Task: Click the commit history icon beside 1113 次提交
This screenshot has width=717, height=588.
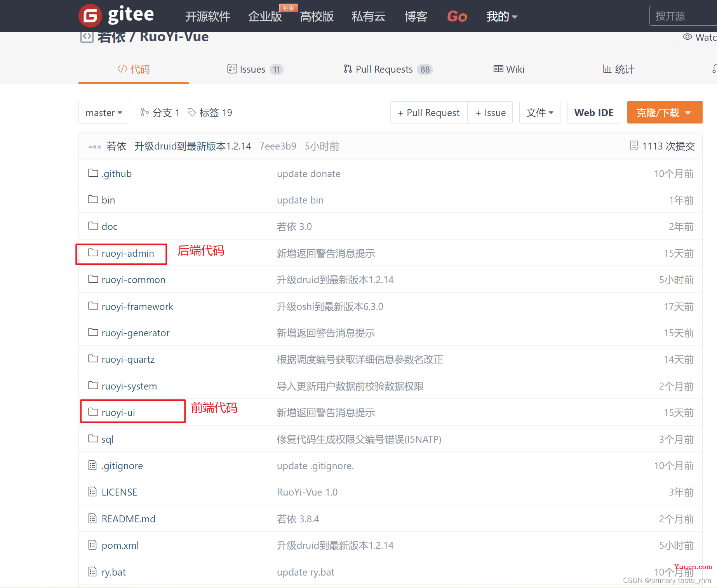Action: (x=634, y=146)
